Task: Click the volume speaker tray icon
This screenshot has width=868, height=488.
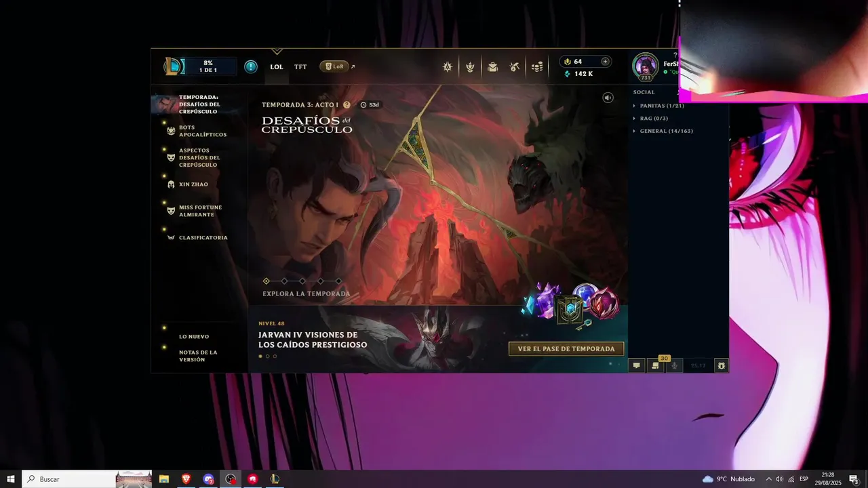Action: click(779, 479)
